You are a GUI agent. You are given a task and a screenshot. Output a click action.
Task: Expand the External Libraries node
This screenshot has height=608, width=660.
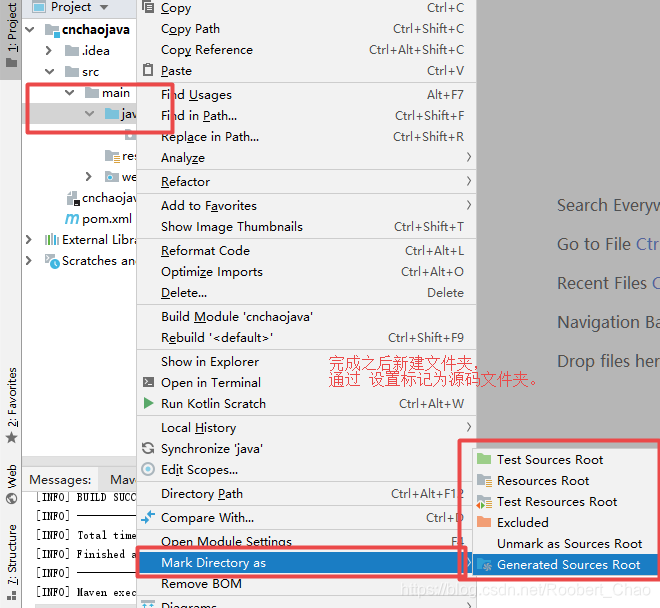(29, 240)
